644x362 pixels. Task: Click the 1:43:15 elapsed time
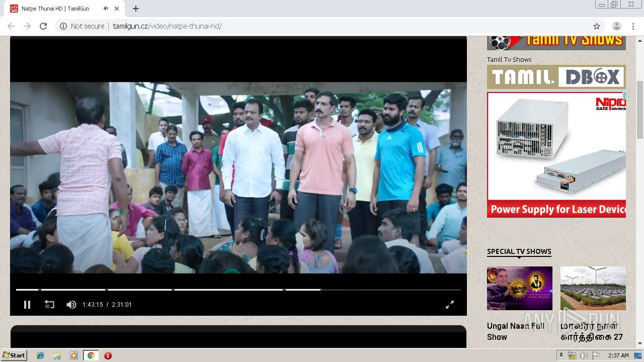[x=93, y=305]
